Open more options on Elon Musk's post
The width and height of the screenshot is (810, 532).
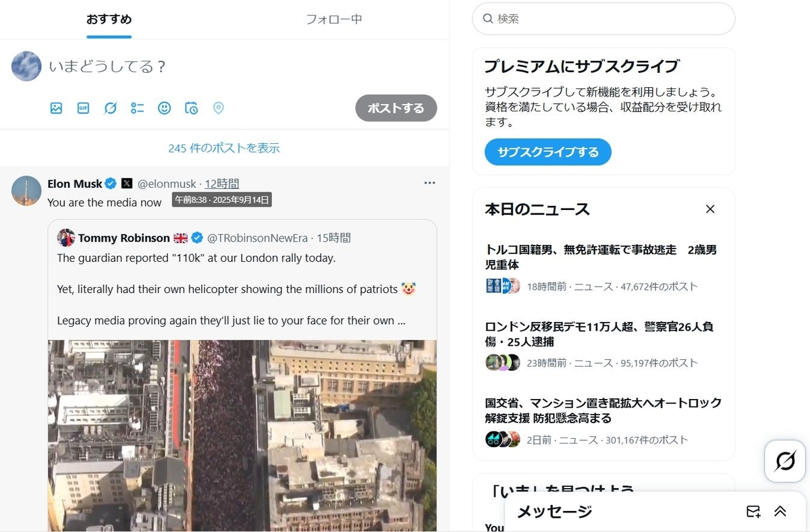429,183
